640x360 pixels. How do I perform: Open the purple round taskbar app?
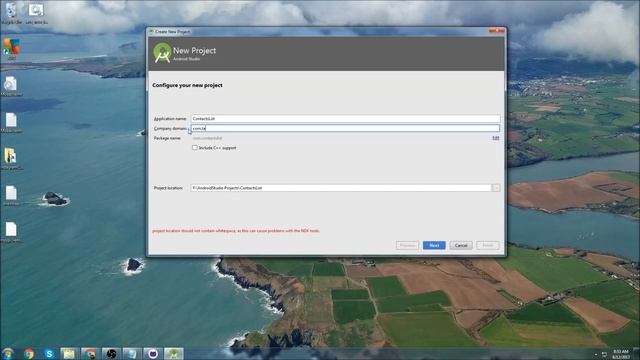[153, 354]
